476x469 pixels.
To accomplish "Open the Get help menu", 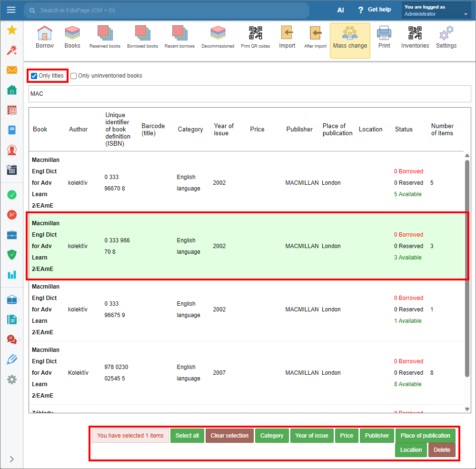I will 374,10.
